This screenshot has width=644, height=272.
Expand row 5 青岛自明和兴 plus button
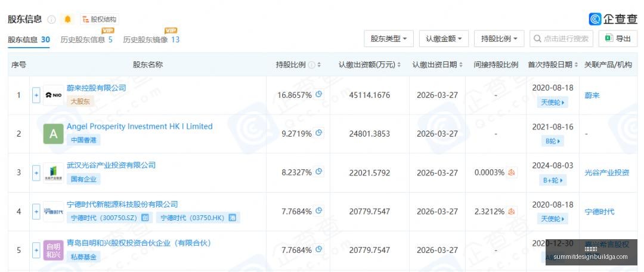[x=36, y=250]
